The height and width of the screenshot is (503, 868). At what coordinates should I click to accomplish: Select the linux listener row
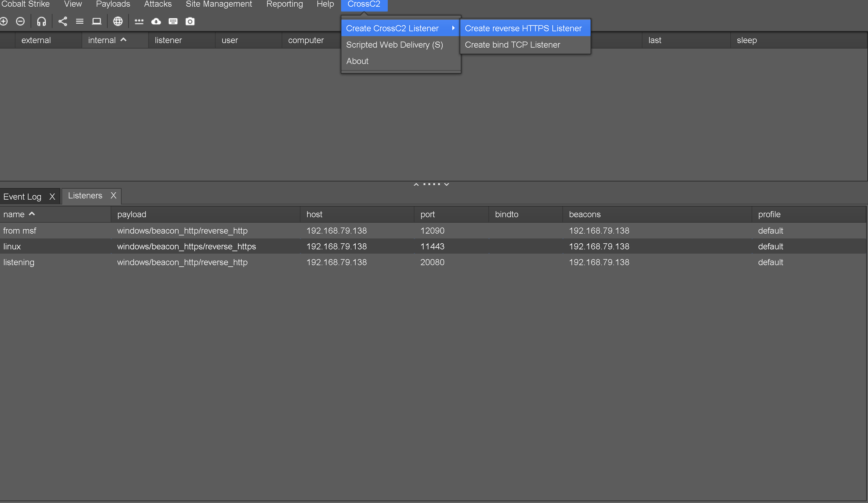12,247
